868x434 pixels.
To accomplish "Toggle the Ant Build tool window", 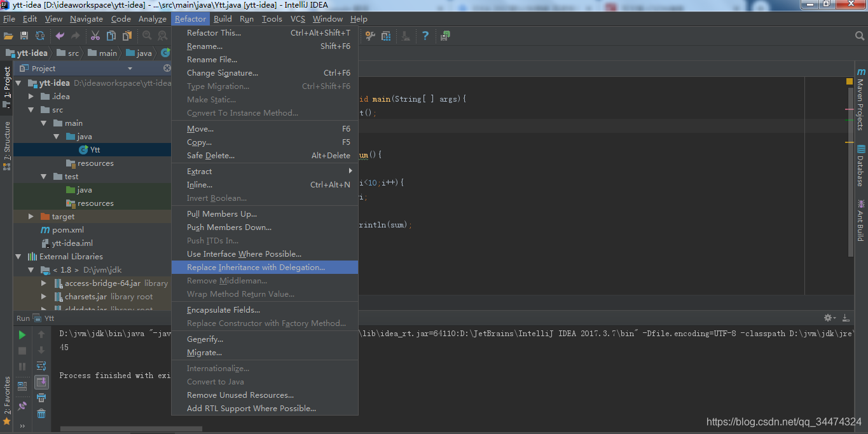I will (x=860, y=219).
